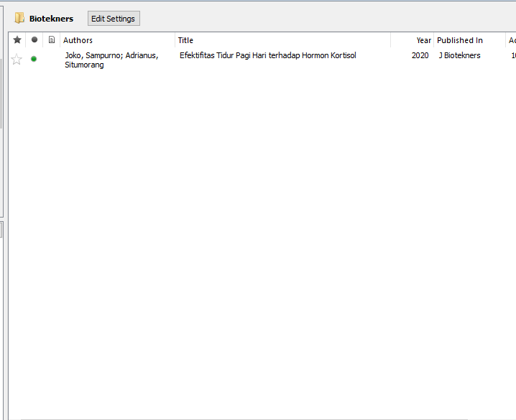
Task: Click the Biotekners folder icon
Action: [x=19, y=18]
